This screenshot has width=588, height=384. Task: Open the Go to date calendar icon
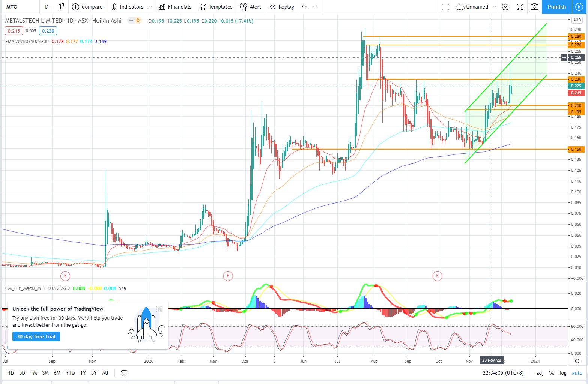point(124,373)
